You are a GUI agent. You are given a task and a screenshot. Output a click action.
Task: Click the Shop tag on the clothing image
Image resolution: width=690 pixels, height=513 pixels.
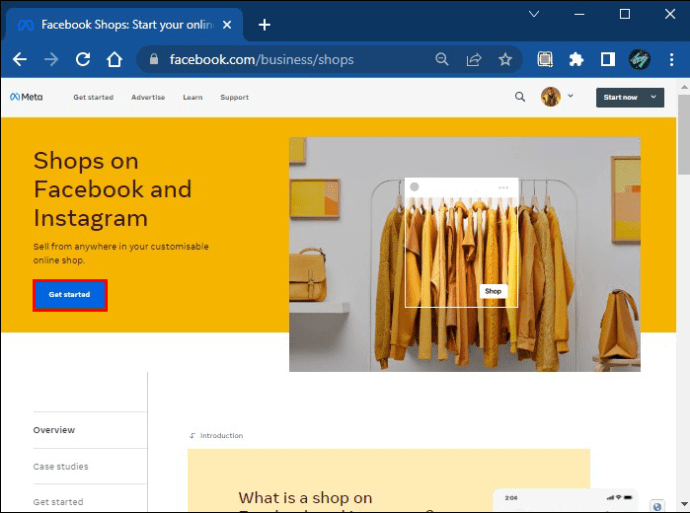pos(493,291)
